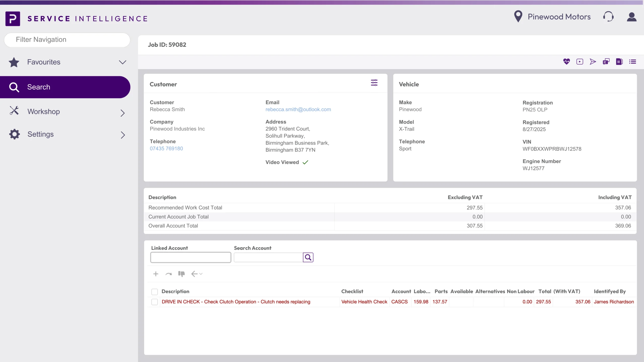Click the VIN WF0BXXWPRBWJ12578 value
The width and height of the screenshot is (644, 362).
552,149
